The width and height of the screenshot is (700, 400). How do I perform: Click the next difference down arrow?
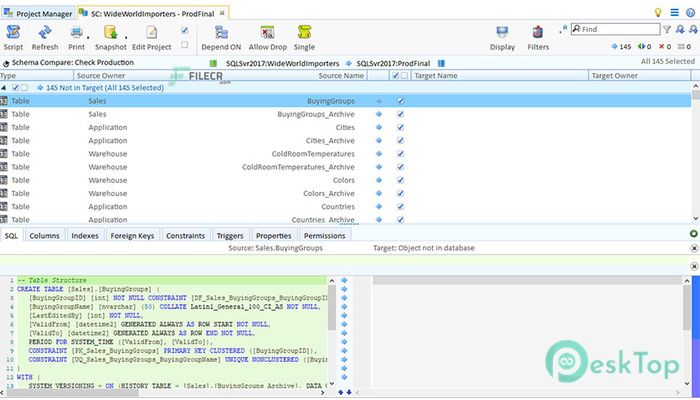[349, 392]
